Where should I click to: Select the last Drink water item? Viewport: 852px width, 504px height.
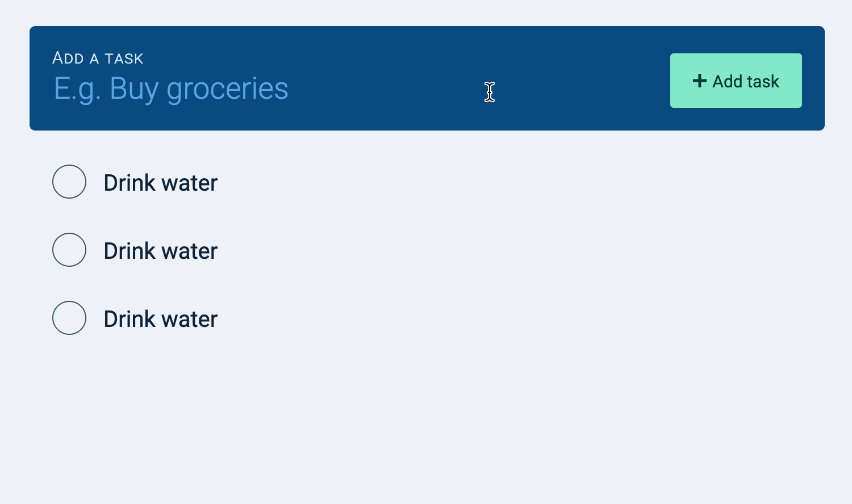coord(160,318)
